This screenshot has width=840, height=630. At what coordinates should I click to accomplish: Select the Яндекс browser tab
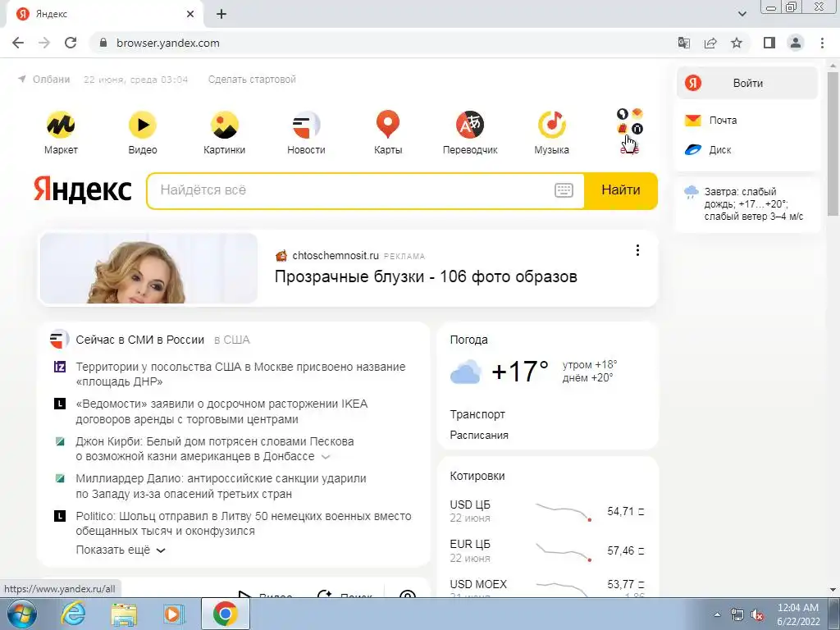coord(104,14)
